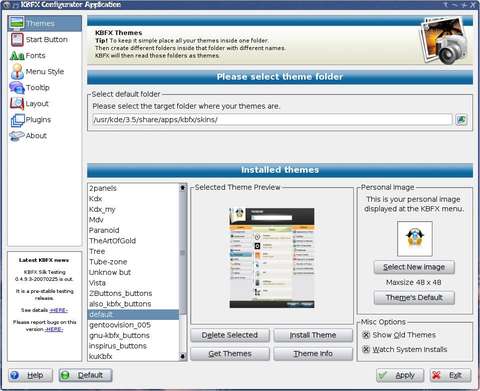Select the TheArtOfGold theme
The image size is (480, 391).
pos(133,241)
